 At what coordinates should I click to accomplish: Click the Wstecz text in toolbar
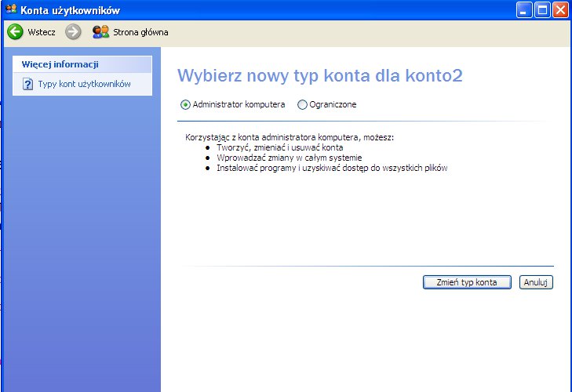(42, 32)
